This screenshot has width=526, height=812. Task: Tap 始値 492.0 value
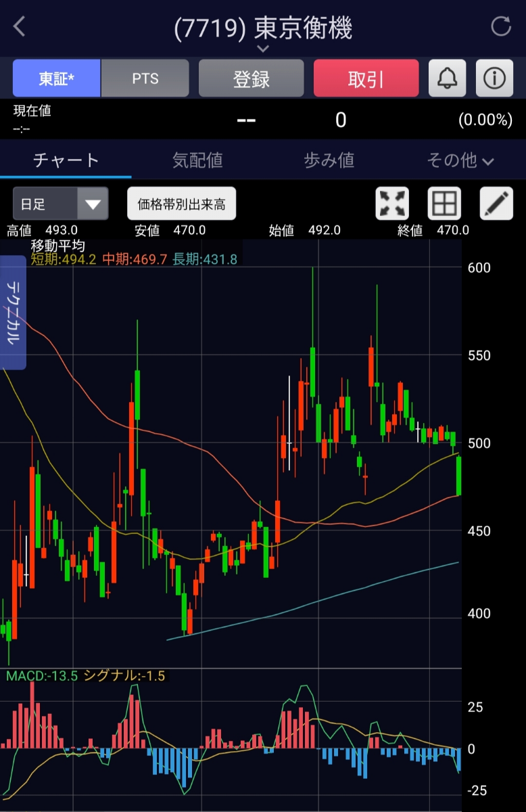point(305,230)
